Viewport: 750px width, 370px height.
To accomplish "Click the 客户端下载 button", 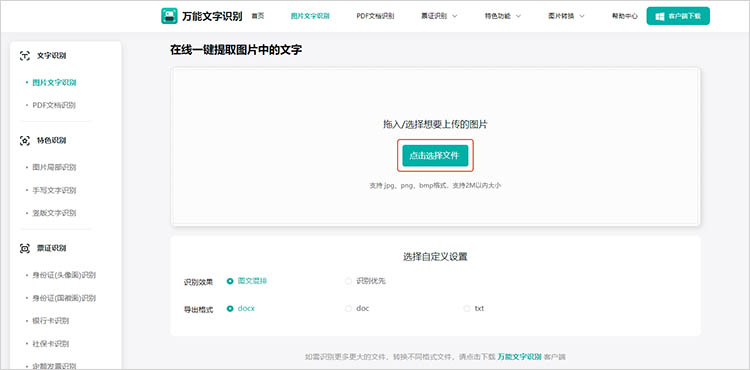I will [678, 16].
